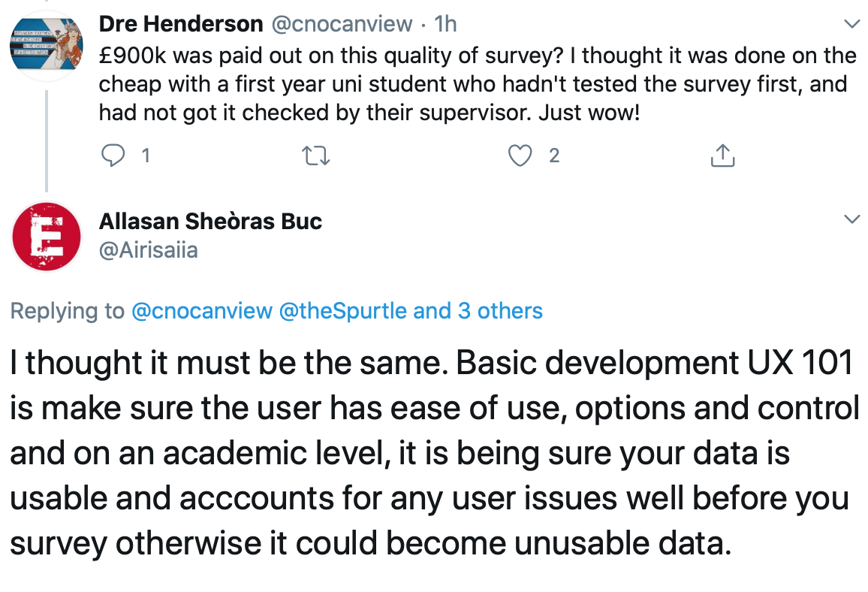View the like count number 2
The image size is (868, 592).
(x=554, y=156)
